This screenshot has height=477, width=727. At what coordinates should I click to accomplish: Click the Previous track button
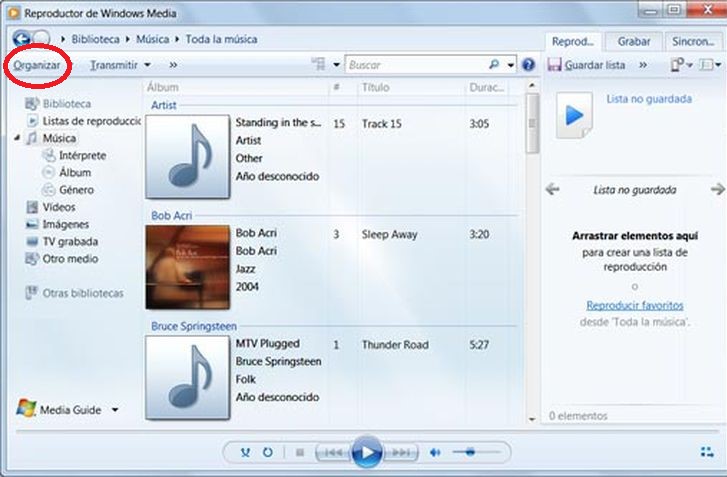(x=333, y=452)
